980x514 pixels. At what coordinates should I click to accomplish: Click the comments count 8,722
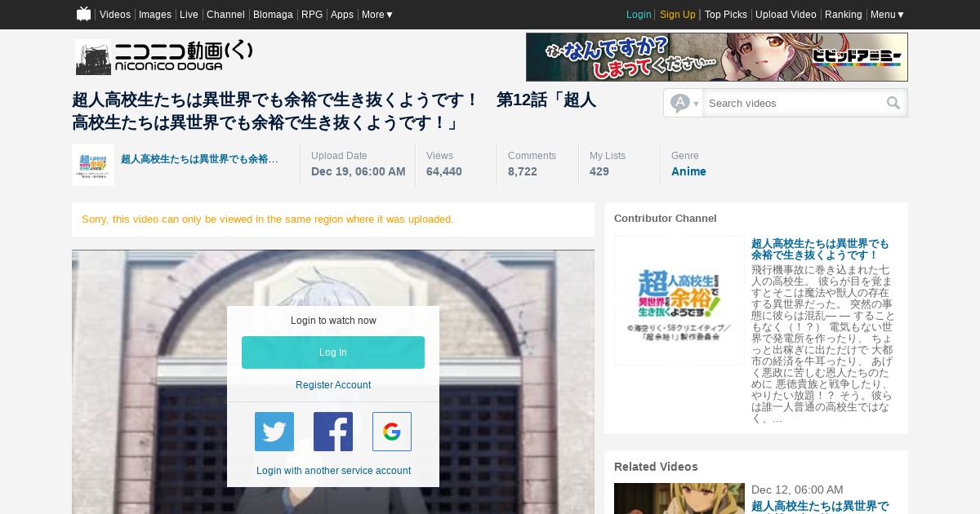tap(523, 171)
